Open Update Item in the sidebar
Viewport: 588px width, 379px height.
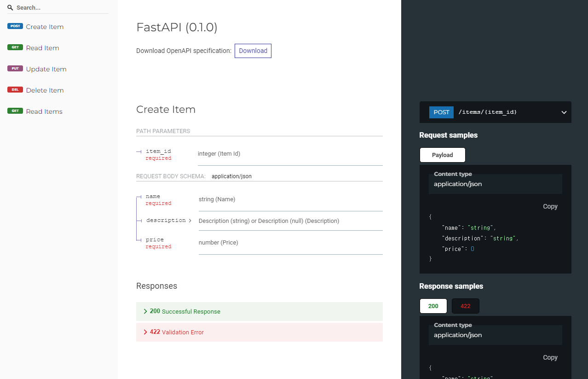tap(46, 69)
